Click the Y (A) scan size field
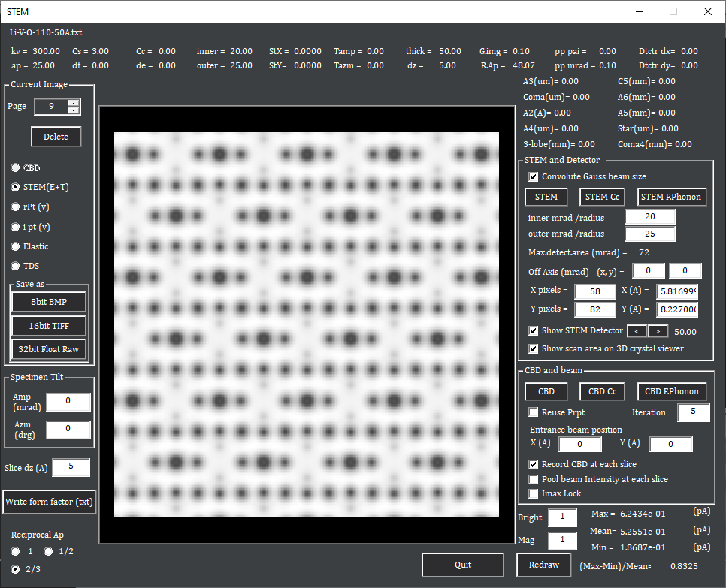Screen dimensions: 726x588 pyautogui.click(x=677, y=309)
